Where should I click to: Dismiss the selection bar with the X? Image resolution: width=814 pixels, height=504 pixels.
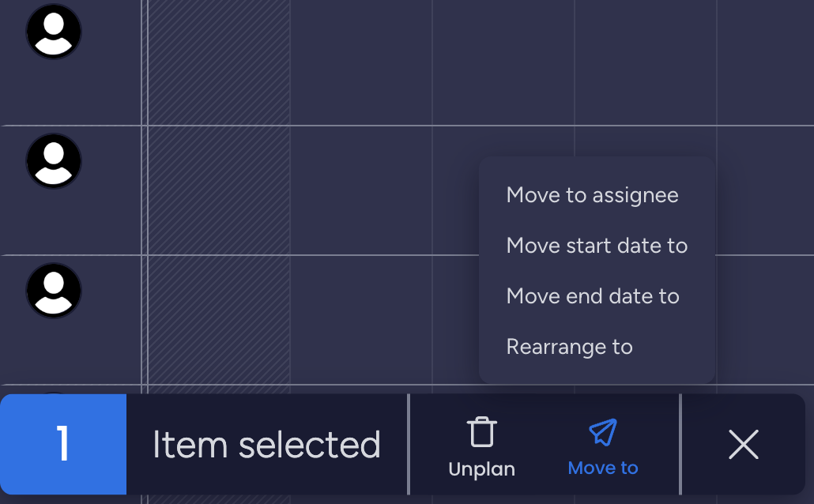tap(743, 445)
